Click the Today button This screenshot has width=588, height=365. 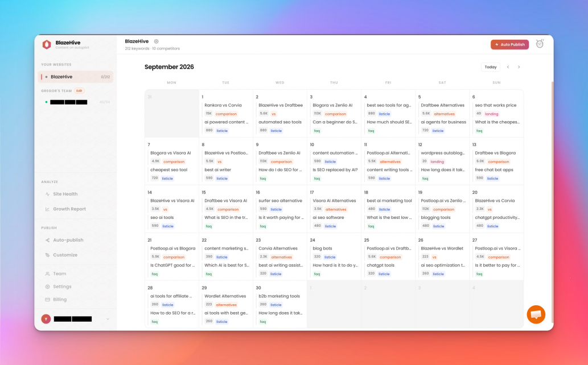click(x=491, y=67)
